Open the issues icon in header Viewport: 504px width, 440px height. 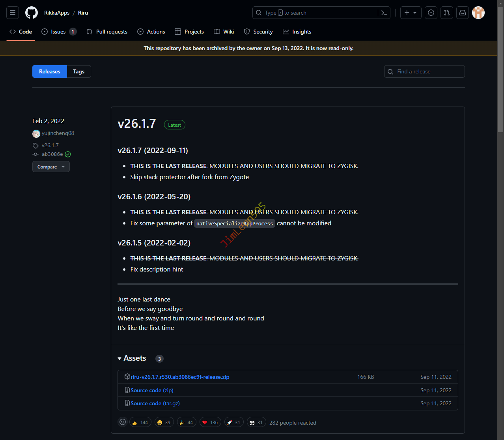click(x=431, y=13)
